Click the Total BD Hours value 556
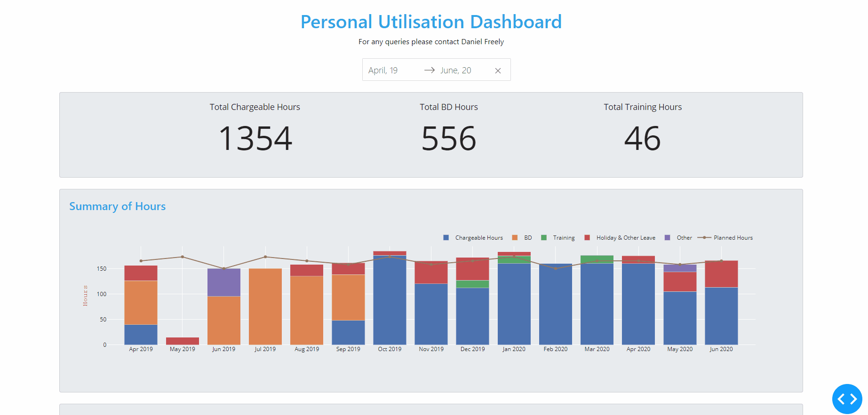This screenshot has height=415, width=868. 449,139
